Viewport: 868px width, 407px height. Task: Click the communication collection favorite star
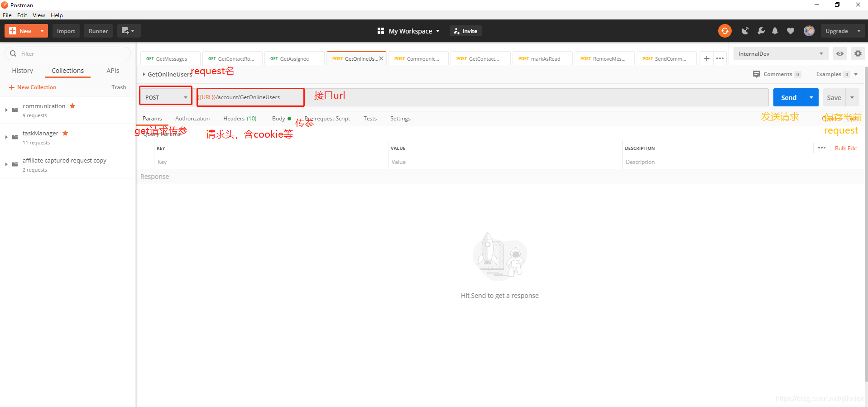pos(72,106)
